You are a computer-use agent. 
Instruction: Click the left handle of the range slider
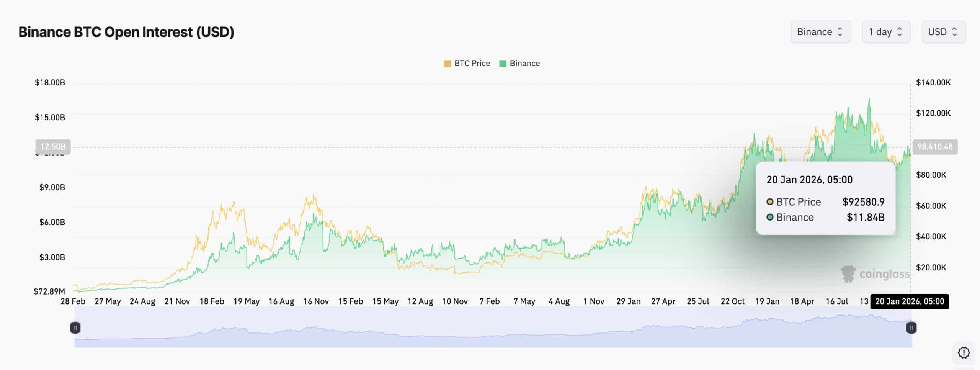coord(75,327)
